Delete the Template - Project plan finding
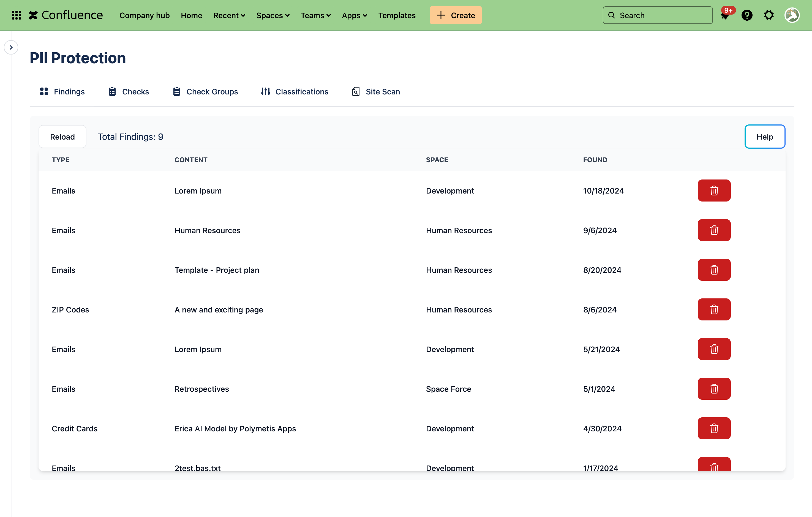This screenshot has width=812, height=517. click(714, 270)
